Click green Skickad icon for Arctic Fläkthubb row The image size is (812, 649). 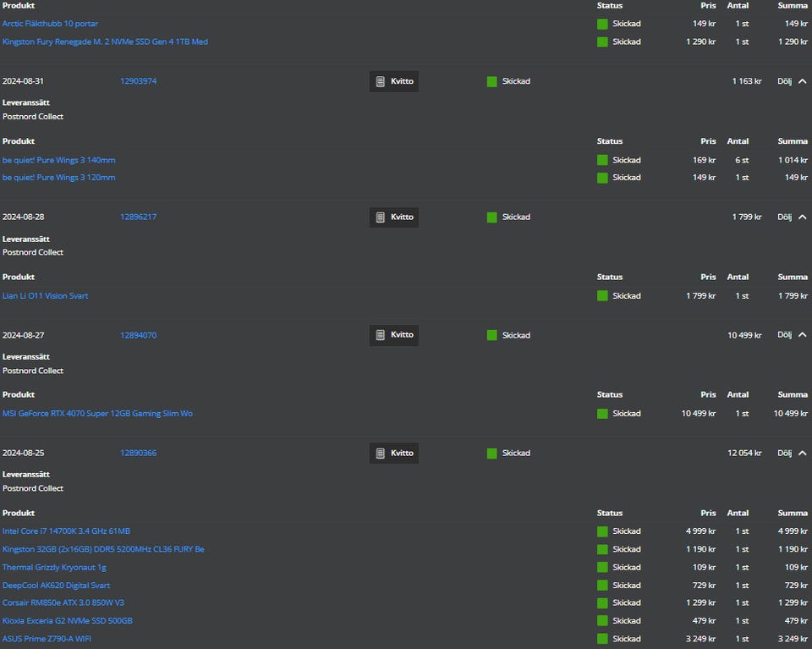click(x=602, y=24)
